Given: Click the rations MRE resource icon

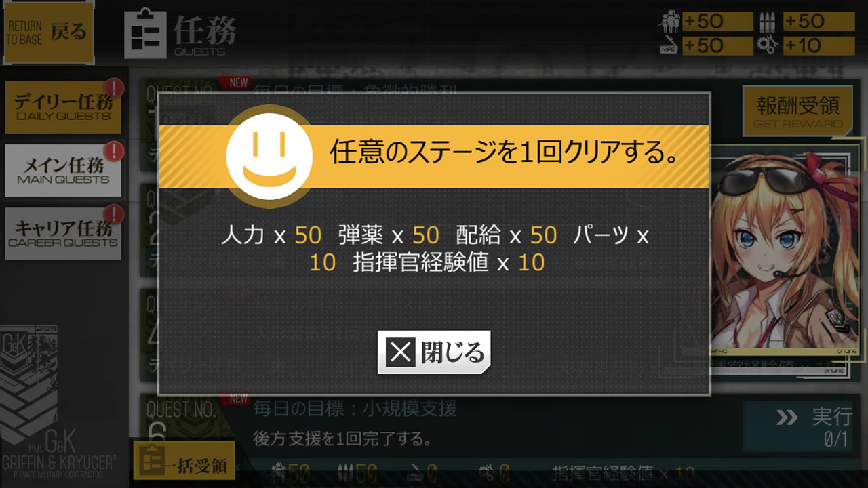Looking at the screenshot, I should pos(669,46).
